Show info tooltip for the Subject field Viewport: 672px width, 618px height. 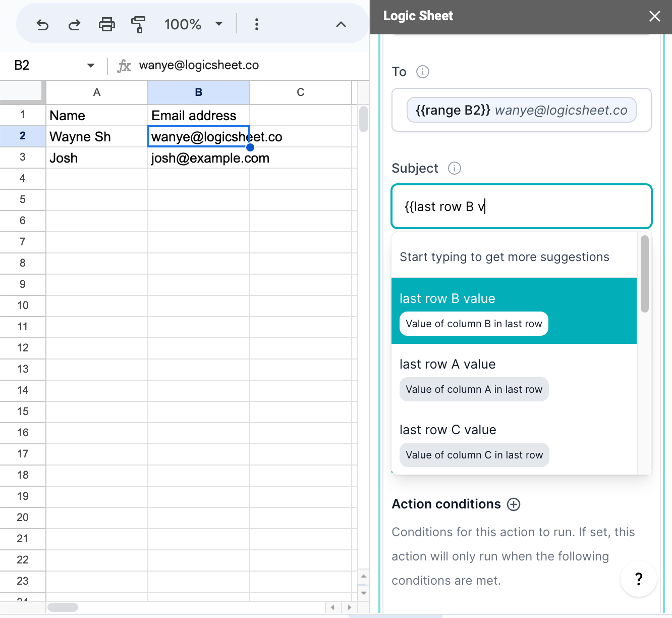click(454, 169)
